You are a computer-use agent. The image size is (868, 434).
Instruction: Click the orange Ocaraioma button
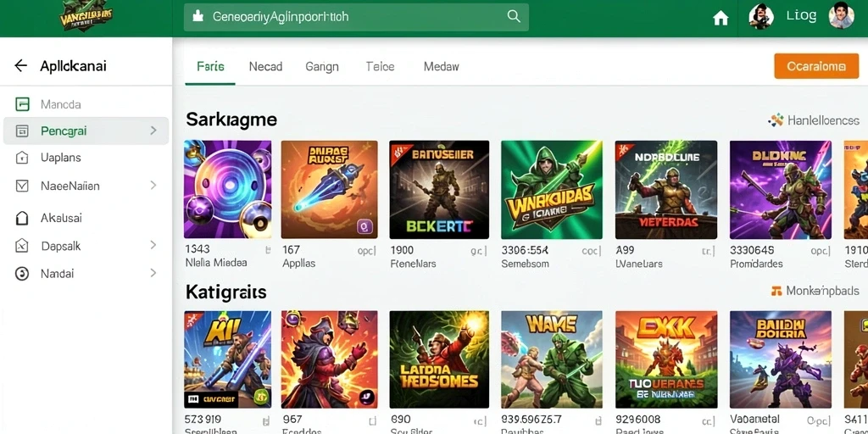[x=816, y=66]
